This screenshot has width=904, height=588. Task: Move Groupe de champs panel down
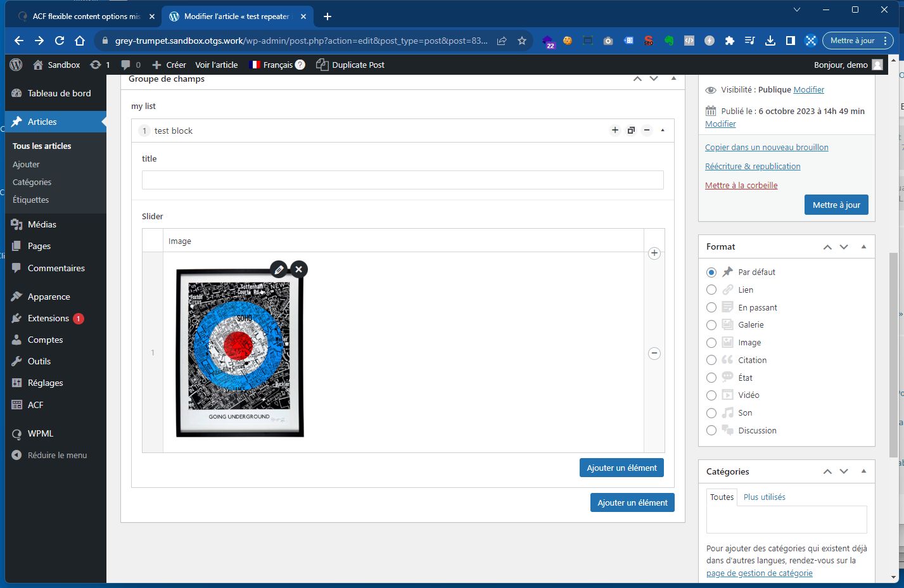[x=654, y=79]
